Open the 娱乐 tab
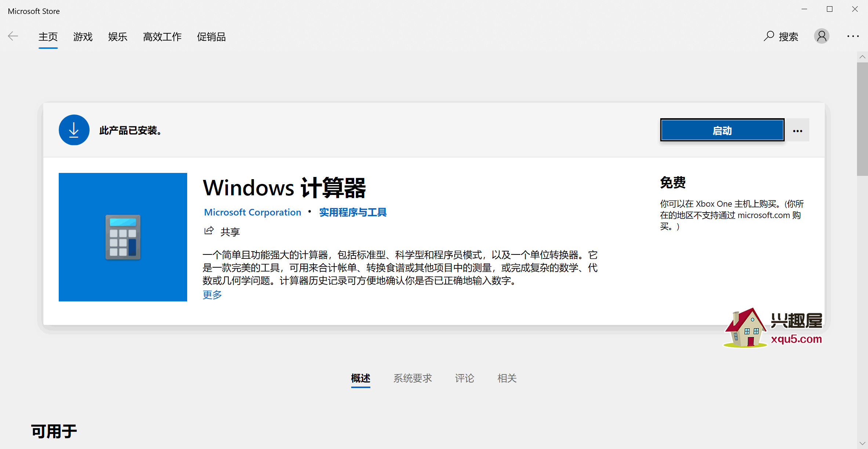The height and width of the screenshot is (449, 868). [x=118, y=37]
